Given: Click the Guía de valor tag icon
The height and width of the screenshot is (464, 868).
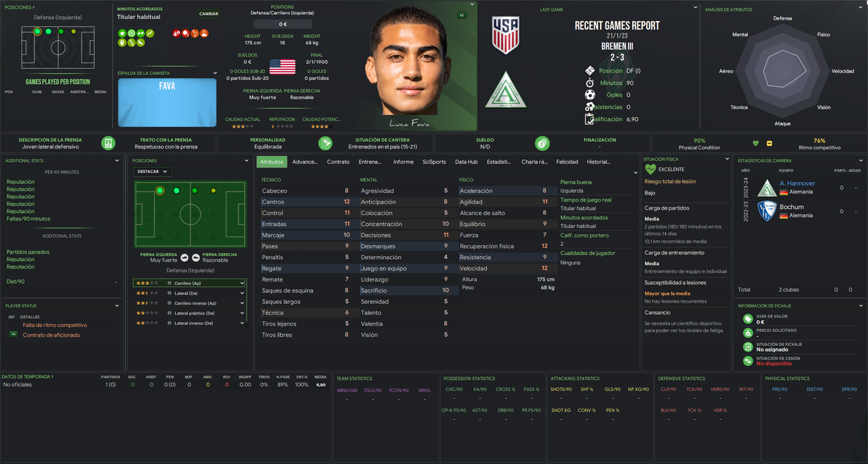Looking at the screenshot, I should 747,319.
